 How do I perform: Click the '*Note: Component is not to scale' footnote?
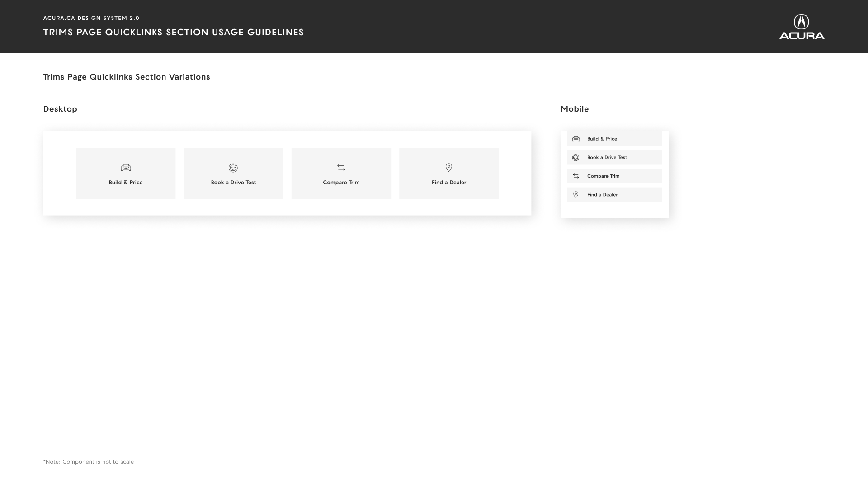(89, 462)
